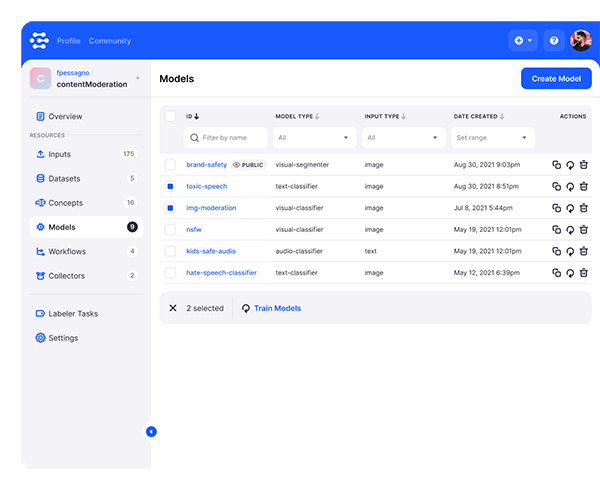Uncheck the toxic-speech checkbox
The width and height of the screenshot is (600, 490).
[170, 186]
